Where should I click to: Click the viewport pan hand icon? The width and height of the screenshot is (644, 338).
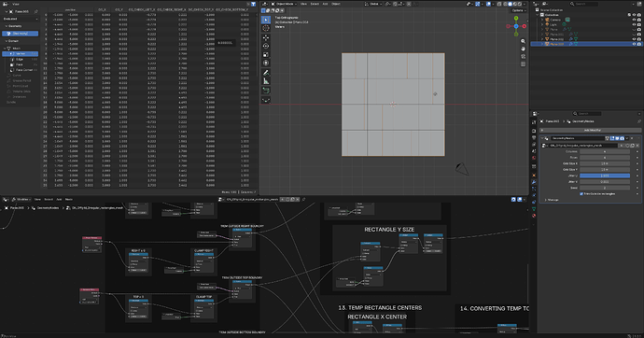(523, 49)
